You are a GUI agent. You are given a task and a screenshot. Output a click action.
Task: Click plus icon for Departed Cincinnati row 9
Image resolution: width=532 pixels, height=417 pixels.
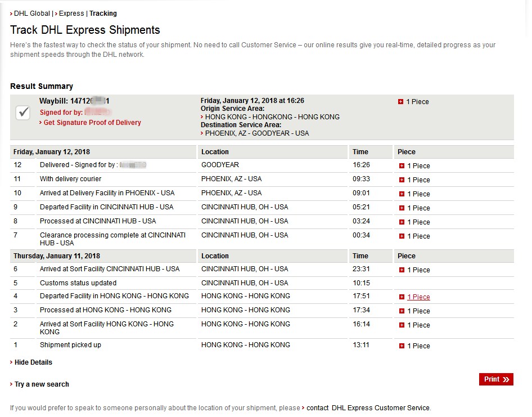point(402,208)
